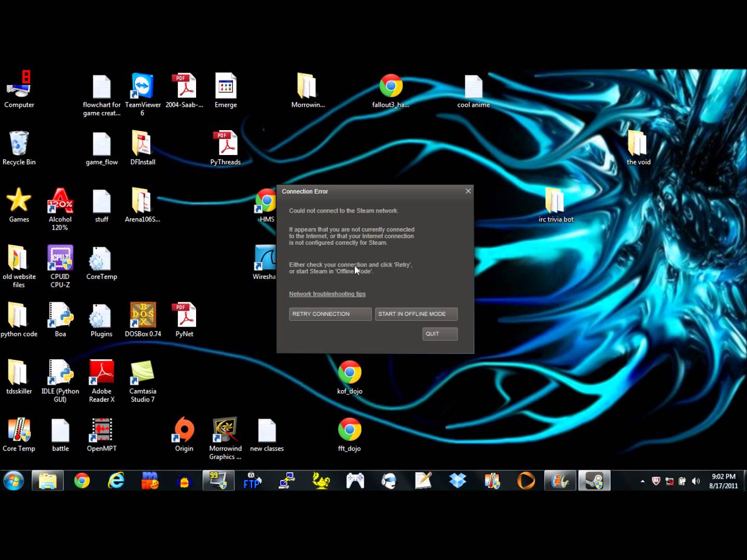Show hidden system tray icons
The width and height of the screenshot is (747, 560).
(643, 481)
